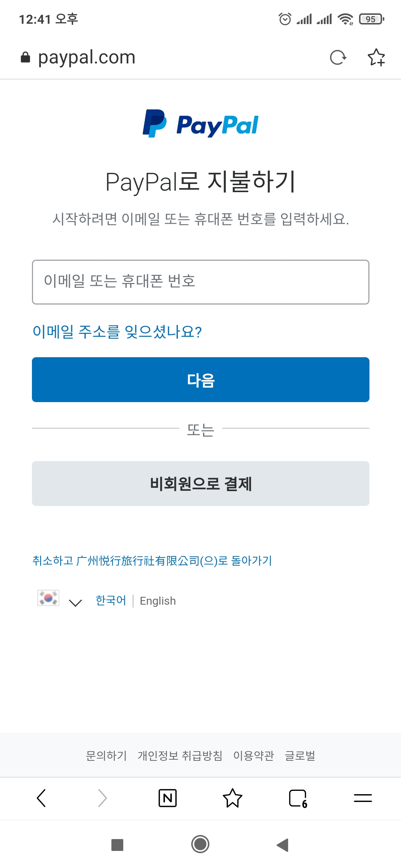The width and height of the screenshot is (401, 868).
Task: Open 이메일 주소를 잊으셨나요? link
Action: tap(117, 332)
